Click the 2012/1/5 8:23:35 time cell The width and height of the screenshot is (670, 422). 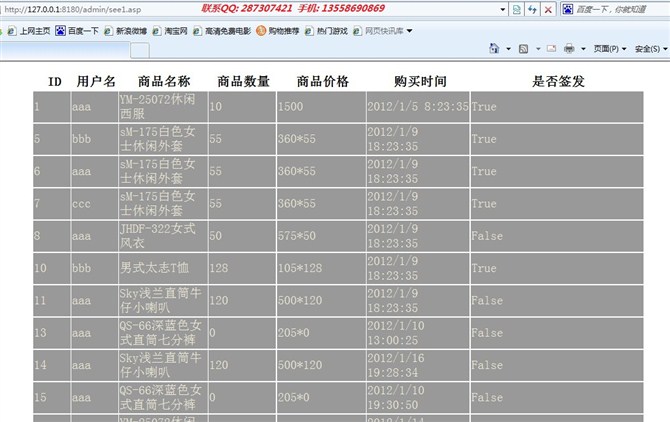click(x=418, y=107)
